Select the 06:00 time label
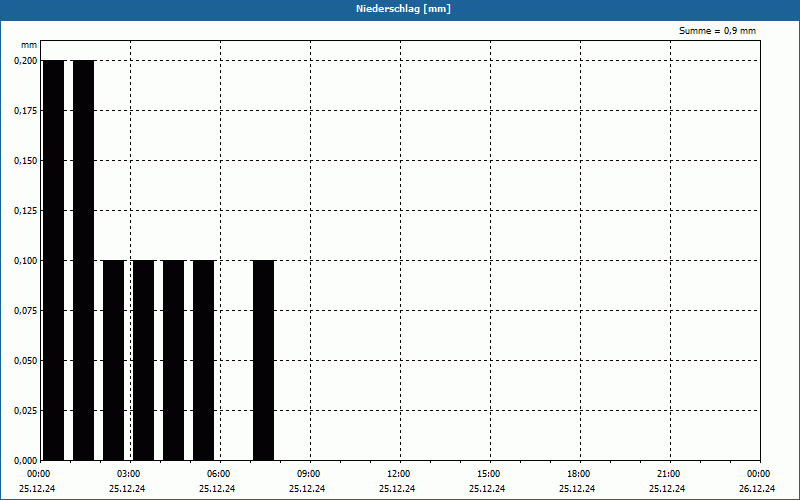 coord(219,474)
